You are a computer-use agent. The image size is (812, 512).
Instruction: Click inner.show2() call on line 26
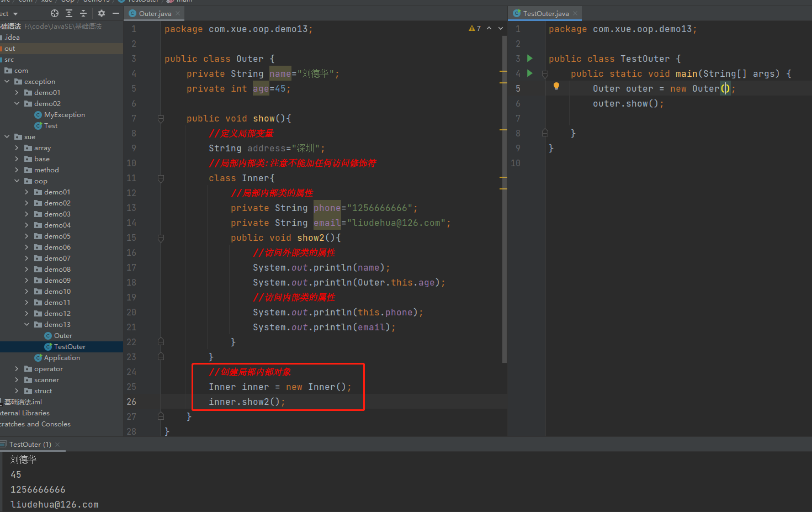(x=247, y=402)
